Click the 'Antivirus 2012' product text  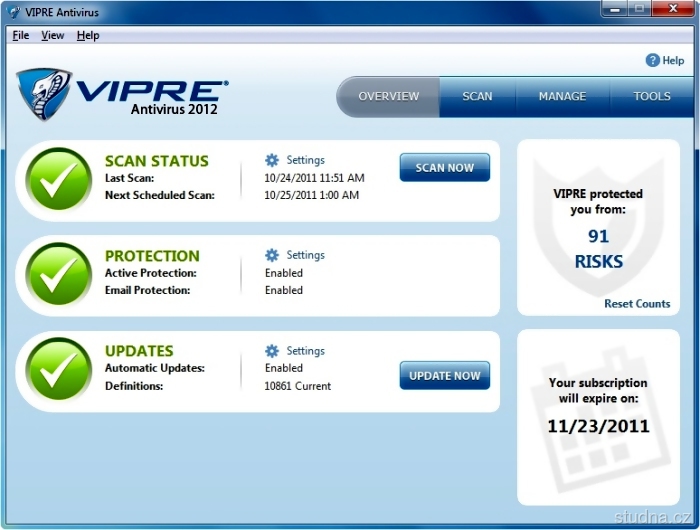(174, 109)
